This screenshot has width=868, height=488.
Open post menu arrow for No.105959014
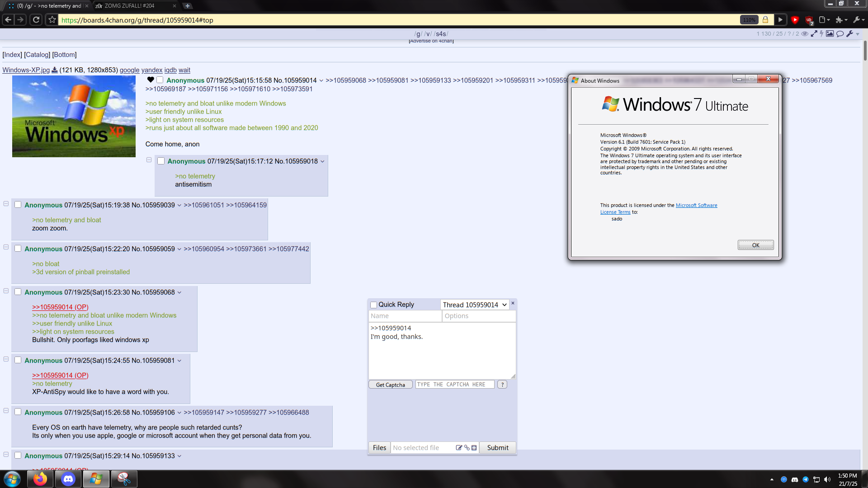[321, 81]
